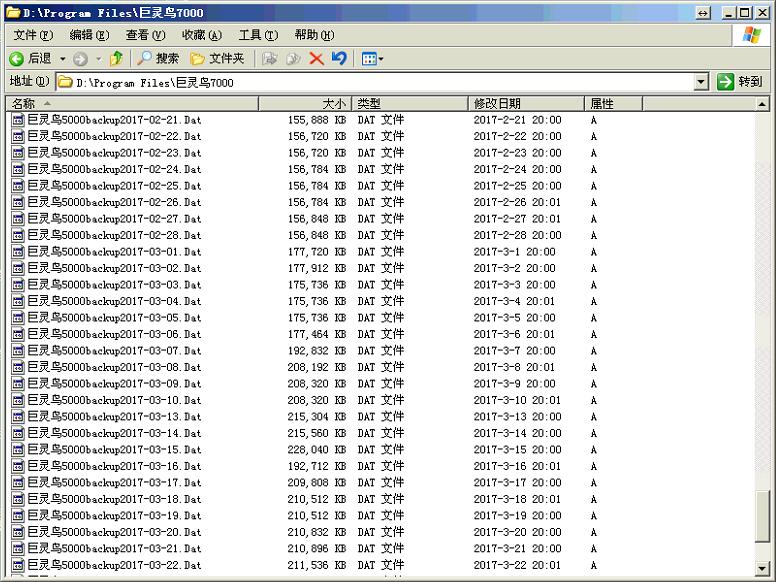Sort by 修改日期 column header
Viewport: 776px width, 582px height.
click(526, 104)
